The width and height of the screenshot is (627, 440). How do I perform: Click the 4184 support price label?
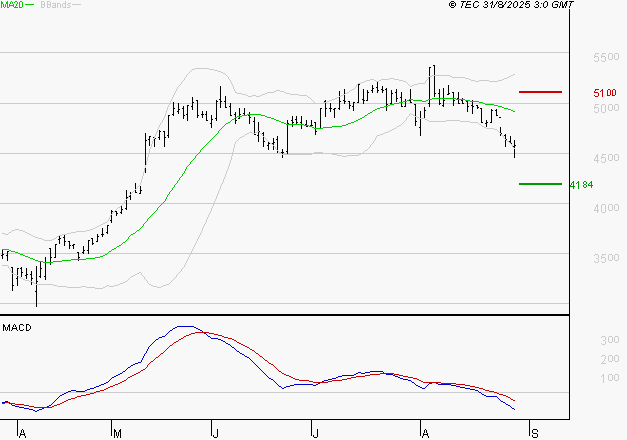coord(580,185)
